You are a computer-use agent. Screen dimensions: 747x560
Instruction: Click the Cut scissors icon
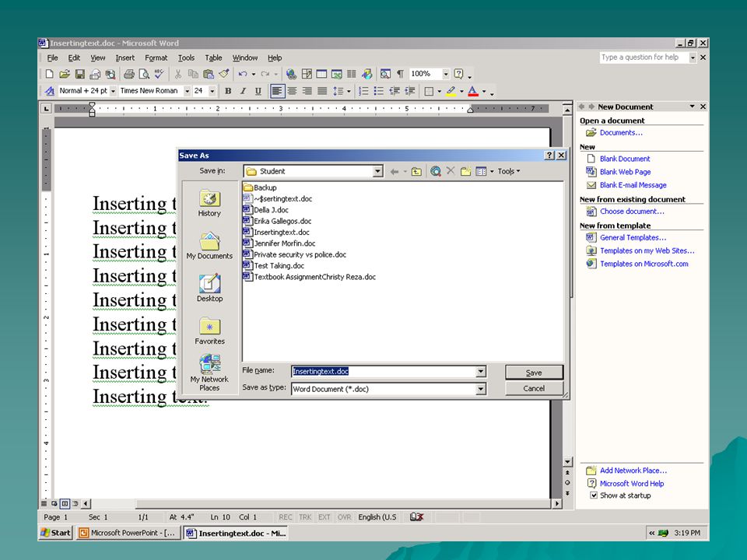[x=177, y=74]
